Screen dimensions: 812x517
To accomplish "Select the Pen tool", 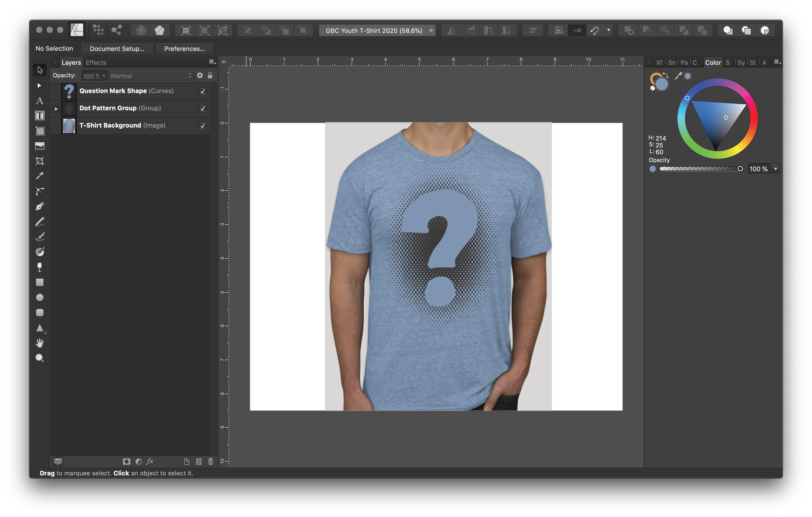I will coord(40,206).
